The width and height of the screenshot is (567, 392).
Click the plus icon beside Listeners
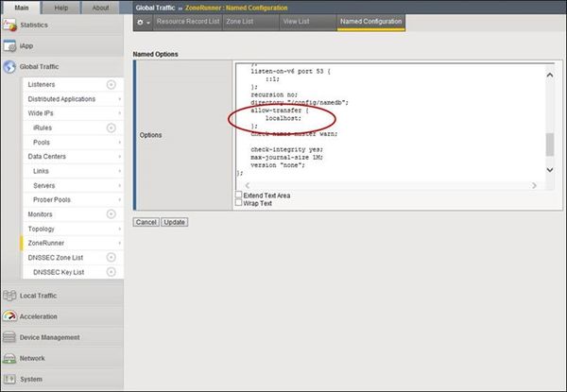111,85
